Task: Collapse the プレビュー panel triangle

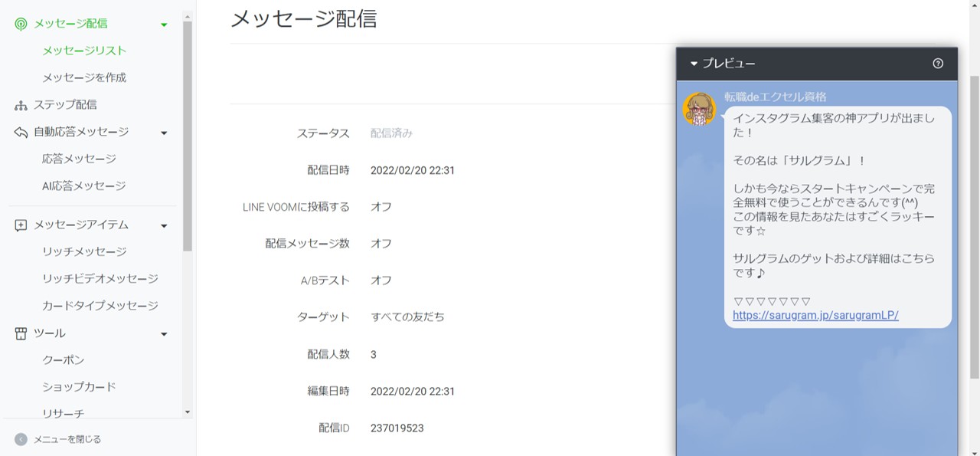Action: pyautogui.click(x=694, y=64)
